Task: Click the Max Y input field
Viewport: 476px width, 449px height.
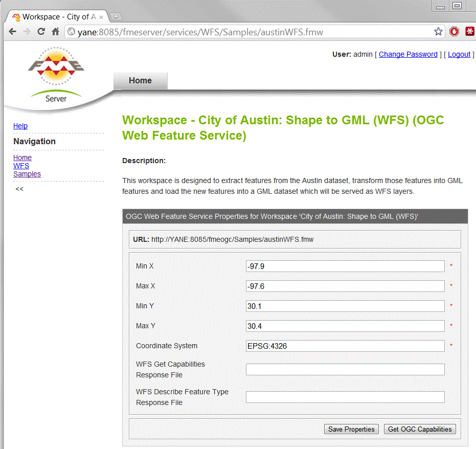Action: 345,326
